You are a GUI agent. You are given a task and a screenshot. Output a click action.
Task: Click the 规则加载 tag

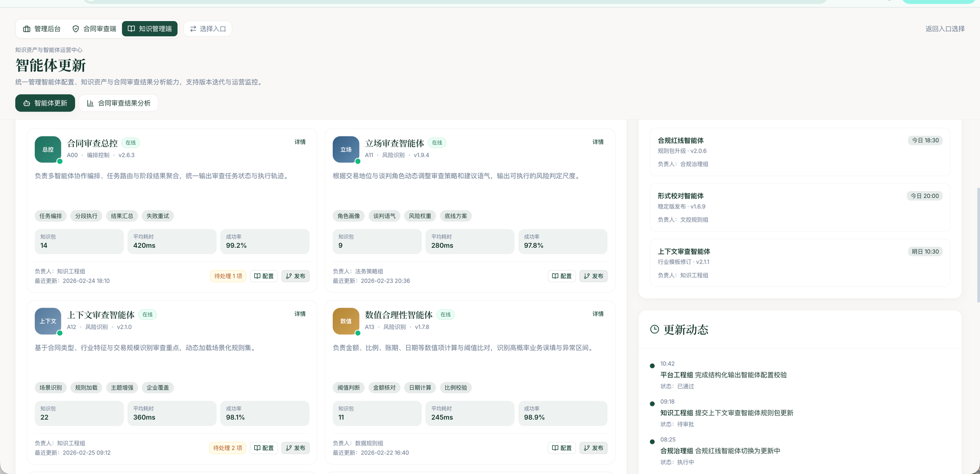[x=86, y=388]
